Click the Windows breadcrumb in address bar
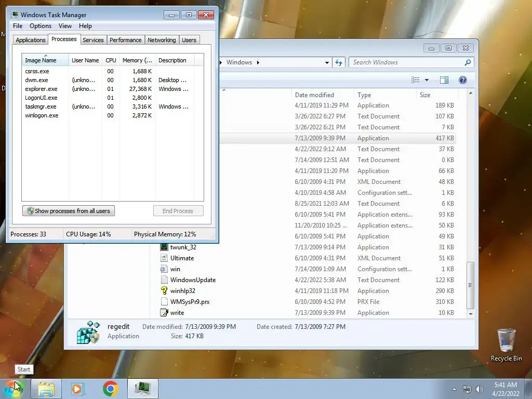Image resolution: width=532 pixels, height=399 pixels. click(239, 62)
